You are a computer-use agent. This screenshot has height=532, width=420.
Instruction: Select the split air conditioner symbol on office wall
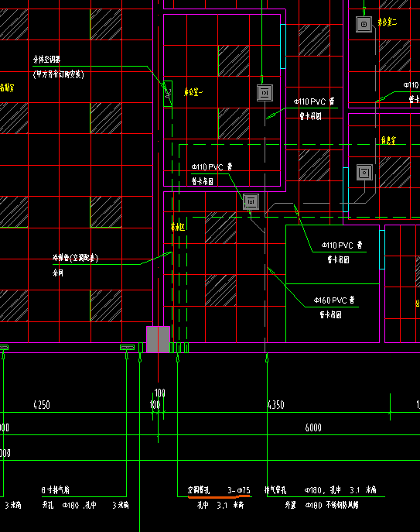168,94
